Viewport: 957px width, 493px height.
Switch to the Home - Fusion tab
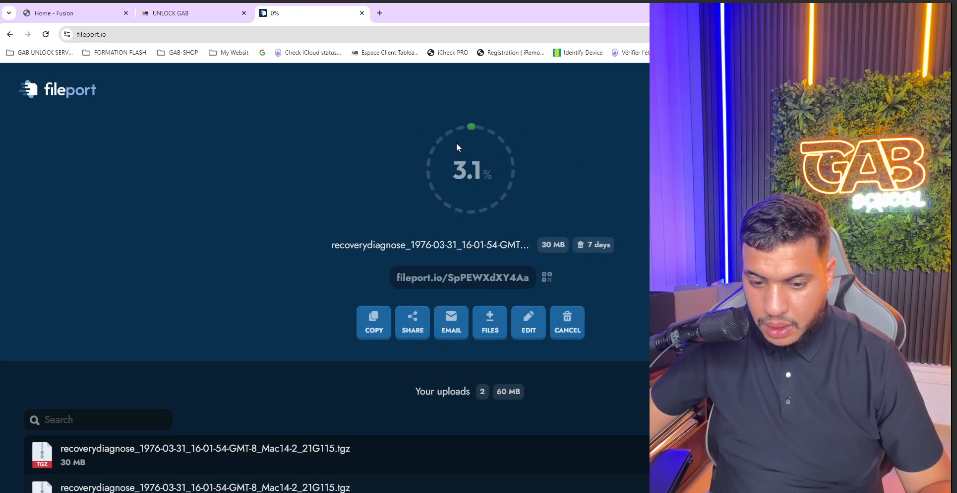pos(76,13)
